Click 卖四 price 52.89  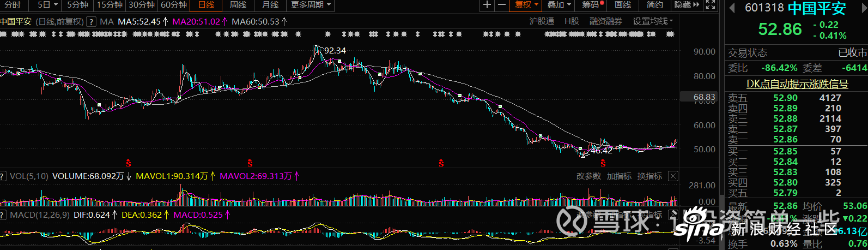(785, 109)
